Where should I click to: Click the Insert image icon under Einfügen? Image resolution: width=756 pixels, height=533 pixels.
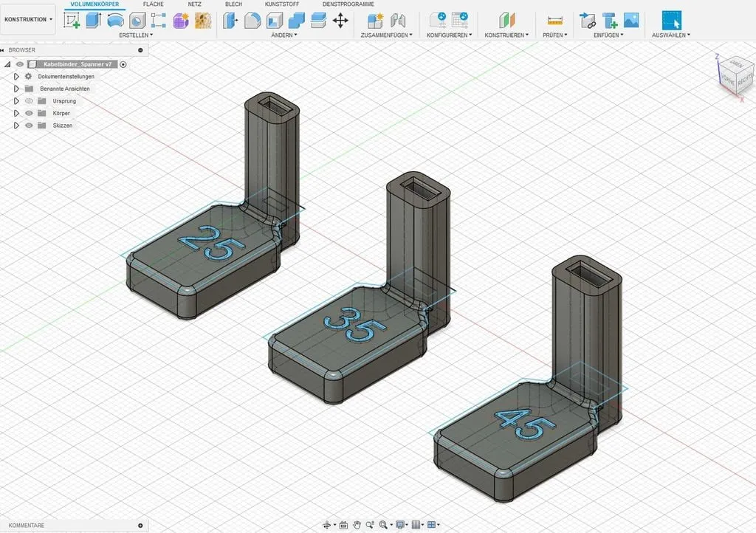click(x=631, y=21)
